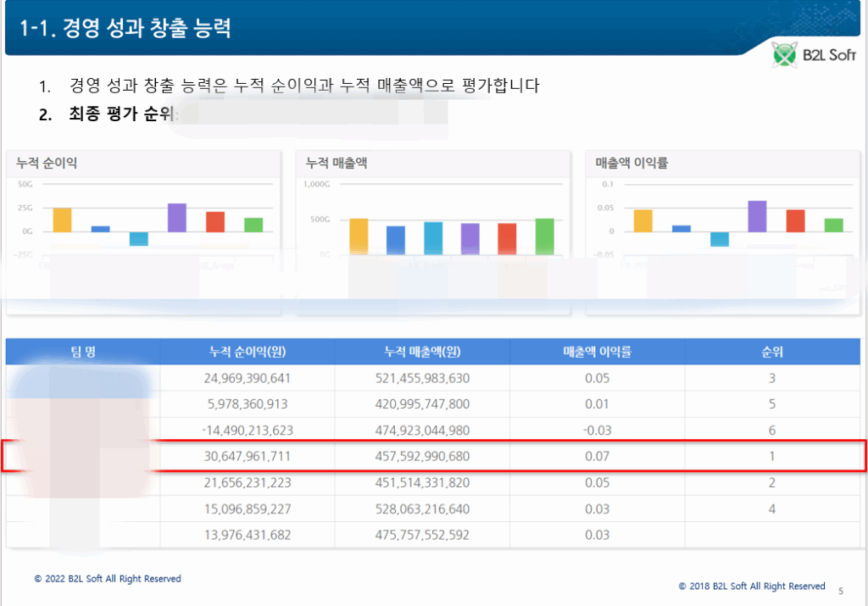Click the 2022 B2L Soft copyright footer text
The width and height of the screenshot is (868, 606).
tap(108, 579)
